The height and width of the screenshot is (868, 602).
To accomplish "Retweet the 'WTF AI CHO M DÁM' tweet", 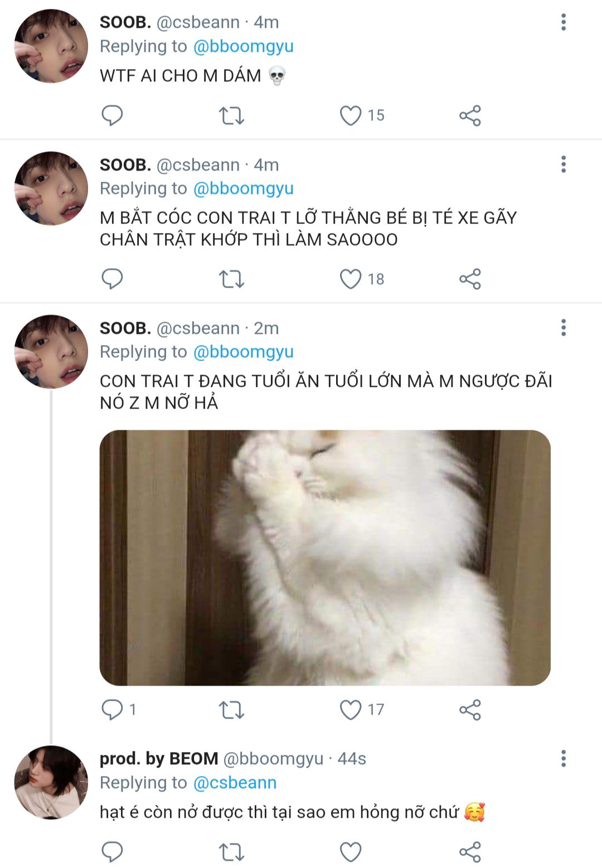I will 231,115.
